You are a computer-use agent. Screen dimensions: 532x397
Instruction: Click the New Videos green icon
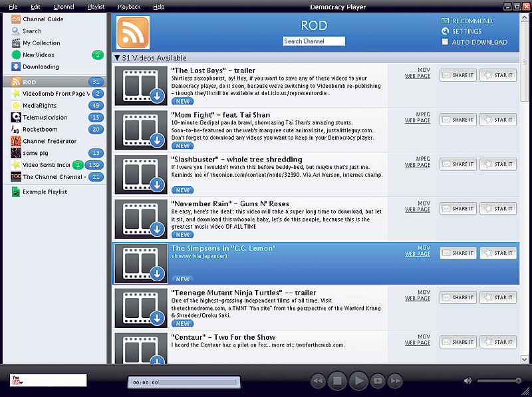[16, 55]
